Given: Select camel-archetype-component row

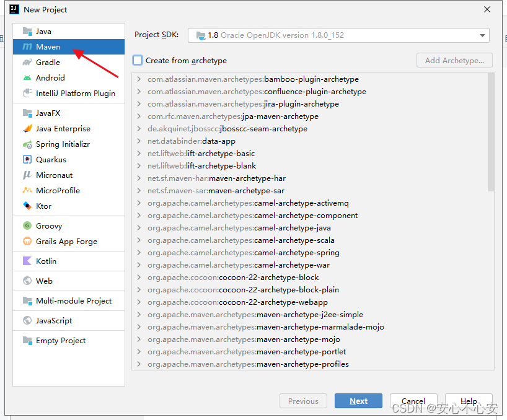Looking at the screenshot, I should pyautogui.click(x=310, y=216).
